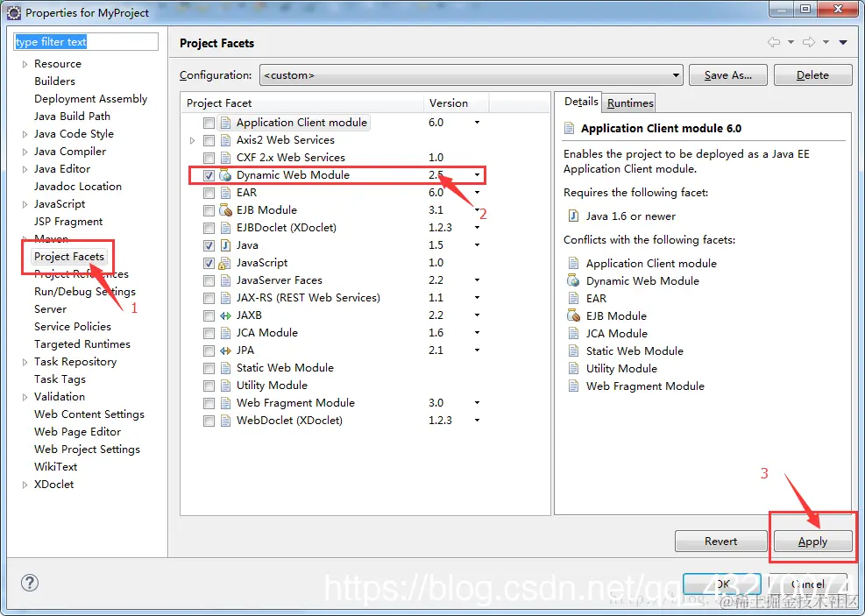The height and width of the screenshot is (616, 865).
Task: Open the Java version dropdown arrow
Action: pyautogui.click(x=477, y=244)
